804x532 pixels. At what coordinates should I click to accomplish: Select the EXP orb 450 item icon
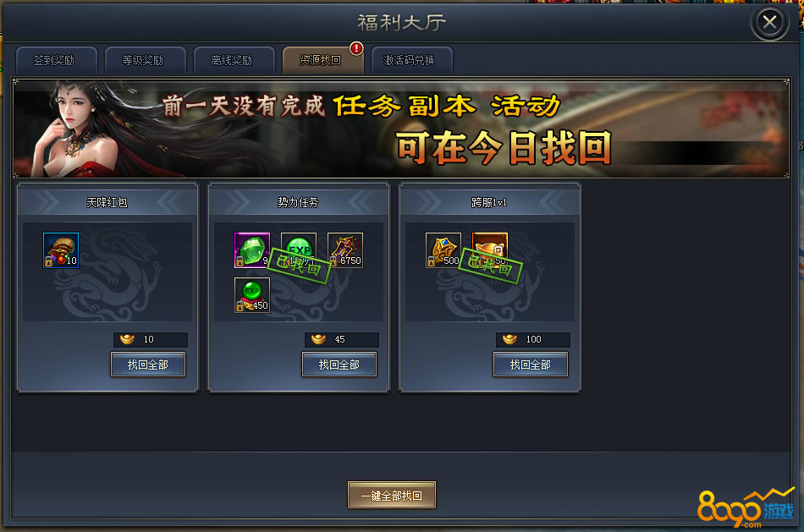tap(251, 295)
